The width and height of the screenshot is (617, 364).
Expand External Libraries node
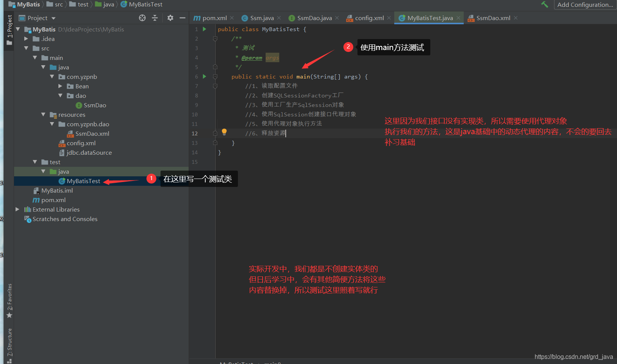(x=17, y=209)
